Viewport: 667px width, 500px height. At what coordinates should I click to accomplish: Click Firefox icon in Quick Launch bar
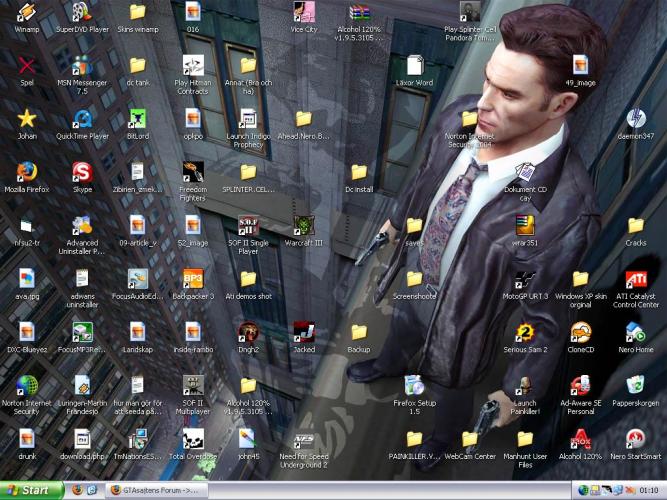pyautogui.click(x=77, y=490)
